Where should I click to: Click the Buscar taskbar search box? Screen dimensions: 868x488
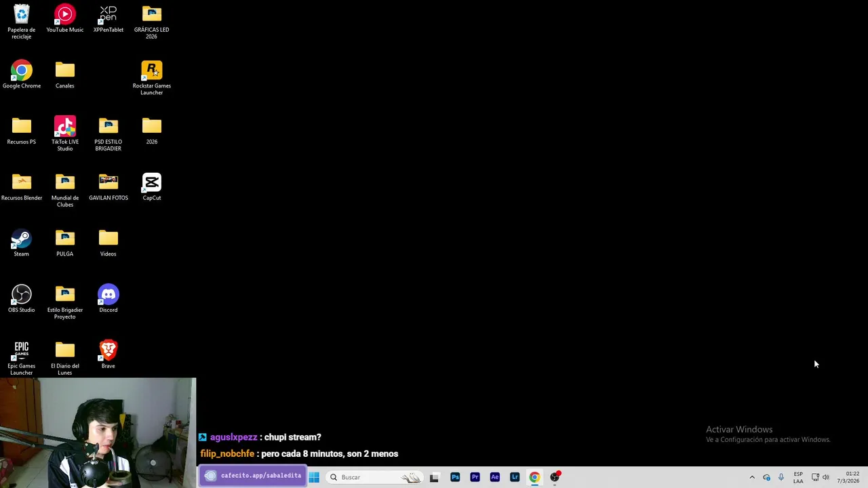pyautogui.click(x=374, y=477)
